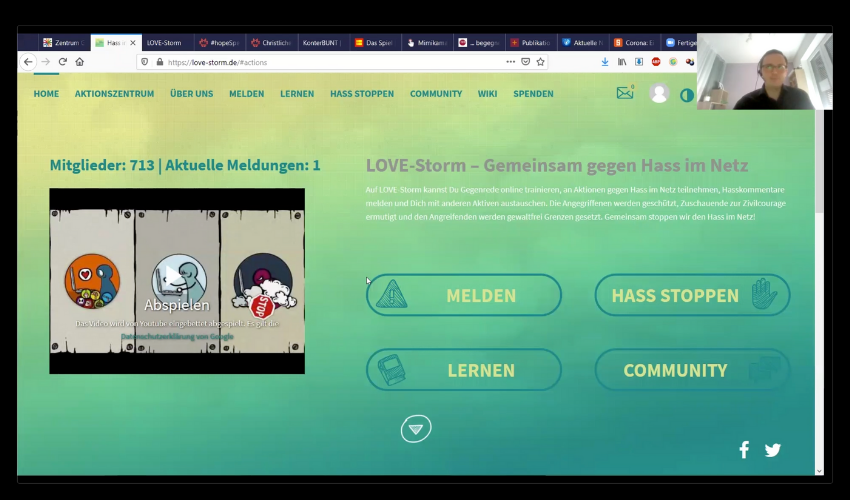Viewport: 850px width, 500px height.
Task: Bookmark this page with the star icon
Action: pyautogui.click(x=540, y=62)
